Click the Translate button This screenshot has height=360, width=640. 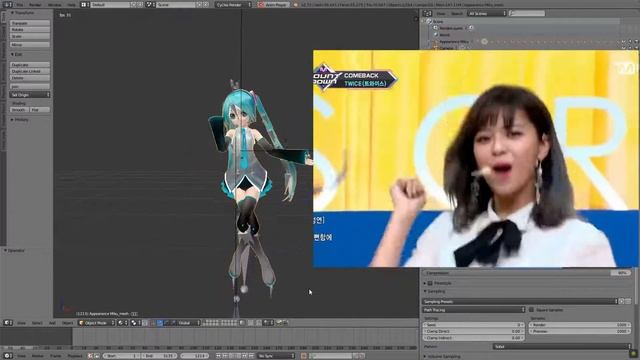pos(30,23)
